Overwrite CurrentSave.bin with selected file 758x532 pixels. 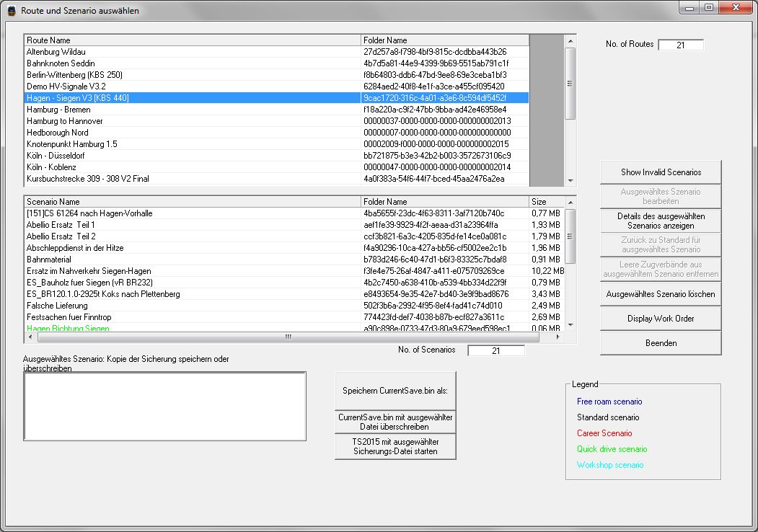[x=395, y=422]
